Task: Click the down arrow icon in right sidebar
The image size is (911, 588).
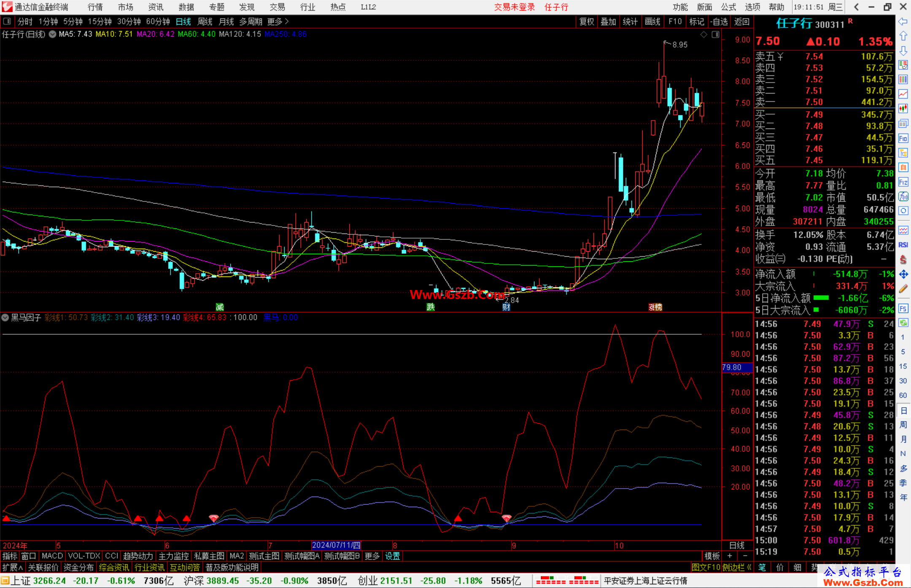Action: tap(903, 51)
